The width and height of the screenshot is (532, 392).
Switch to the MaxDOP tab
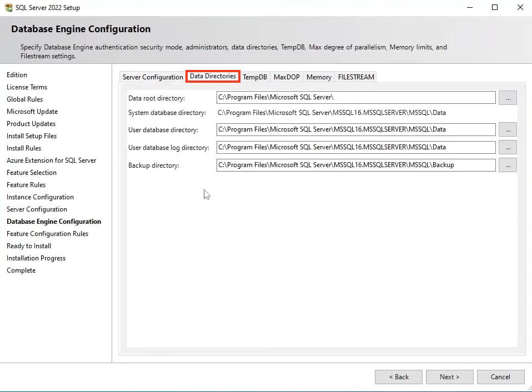[287, 77]
